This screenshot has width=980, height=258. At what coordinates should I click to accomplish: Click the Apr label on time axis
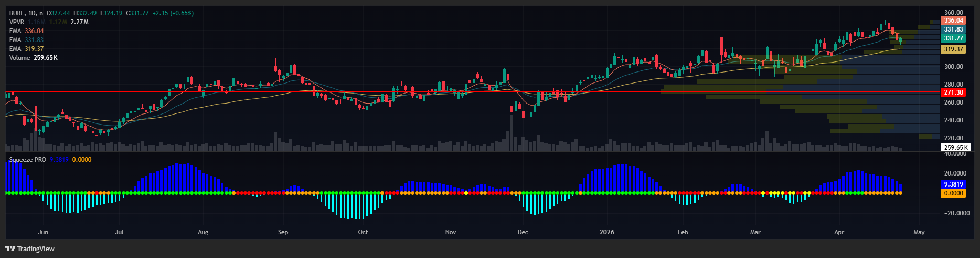coord(839,232)
